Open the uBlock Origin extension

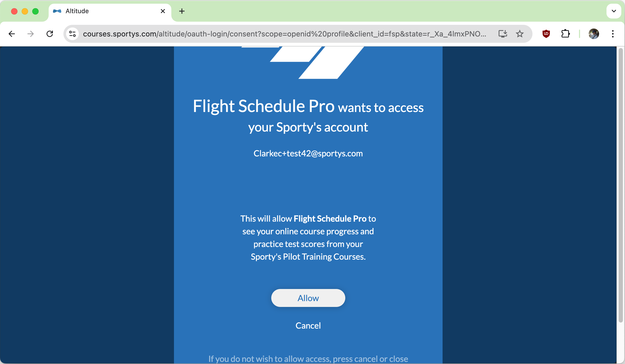pyautogui.click(x=546, y=34)
